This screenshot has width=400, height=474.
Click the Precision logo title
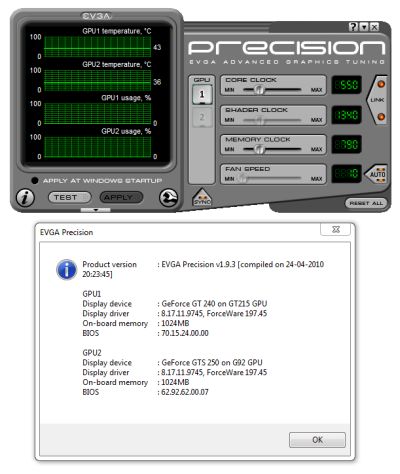[x=287, y=48]
